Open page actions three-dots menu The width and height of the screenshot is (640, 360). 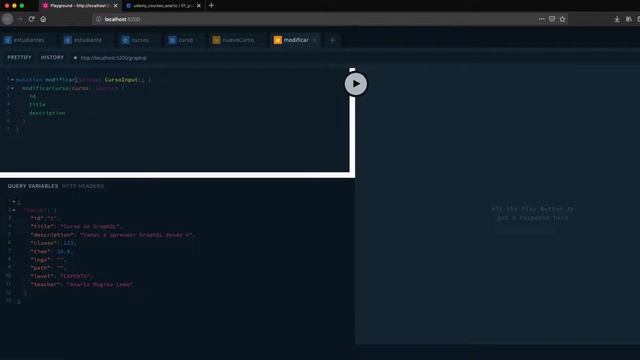542,19
